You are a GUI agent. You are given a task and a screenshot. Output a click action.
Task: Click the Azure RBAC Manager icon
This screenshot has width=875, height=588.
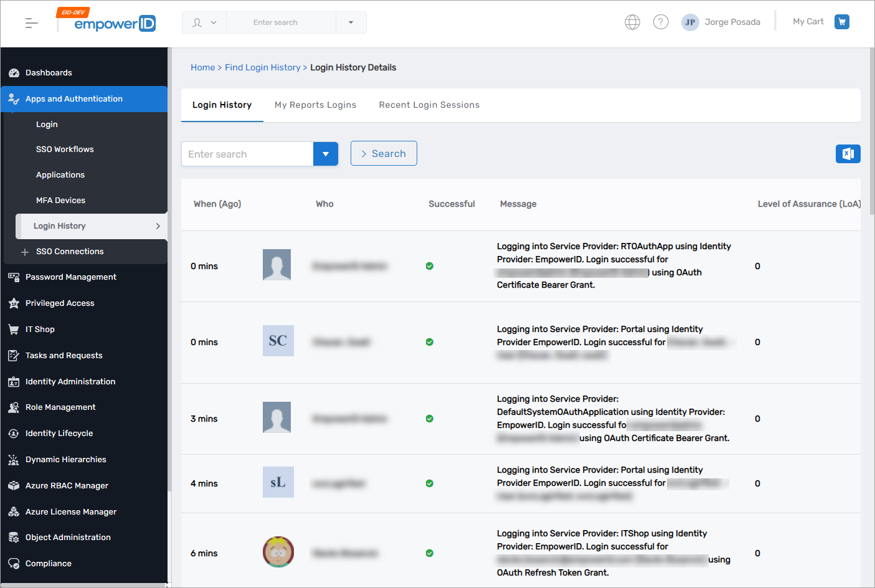point(14,486)
